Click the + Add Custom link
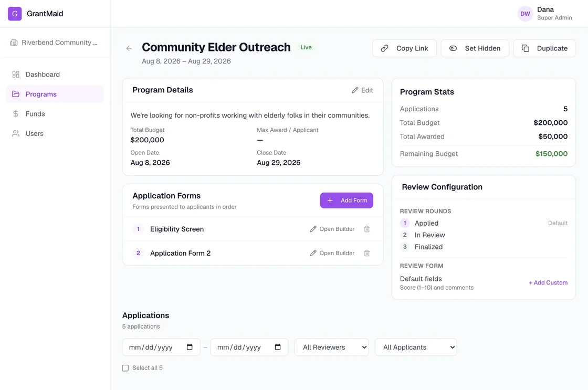Screen dimensions: 588x390 [548, 283]
